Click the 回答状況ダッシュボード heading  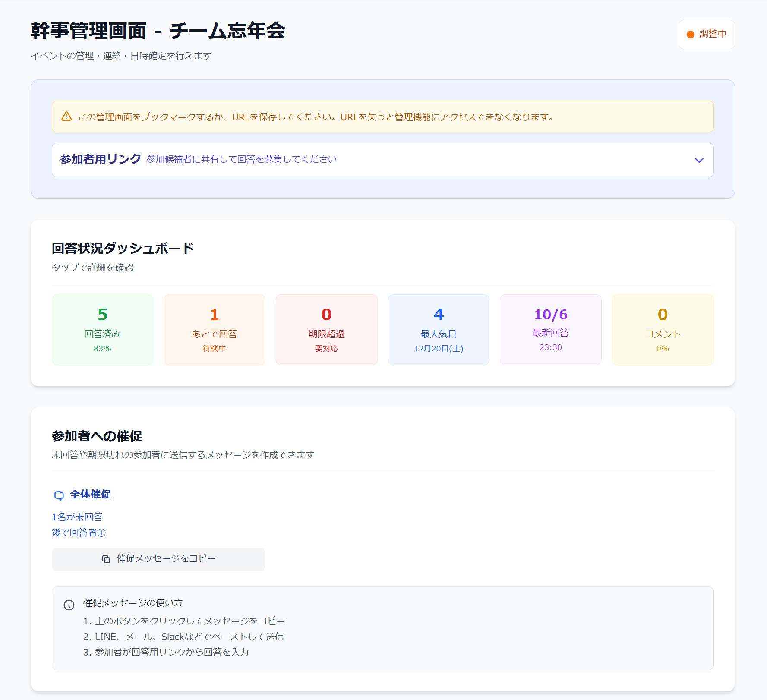point(123,249)
